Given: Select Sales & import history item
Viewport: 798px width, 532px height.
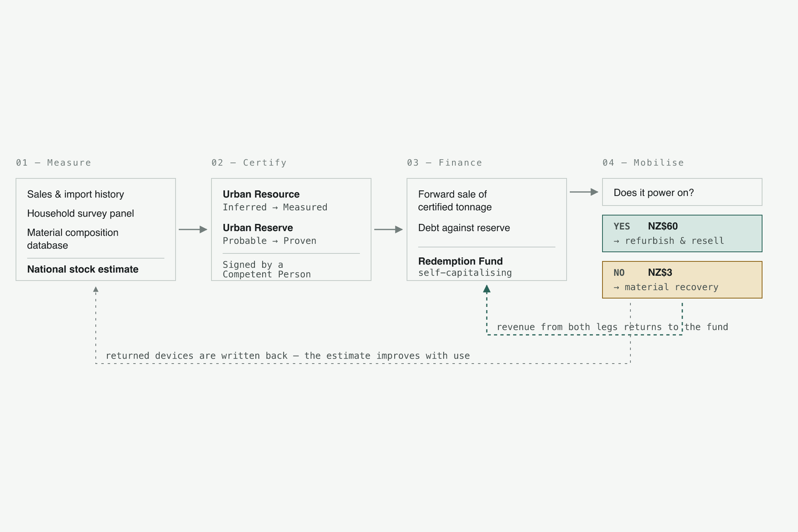Looking at the screenshot, I should point(76,194).
